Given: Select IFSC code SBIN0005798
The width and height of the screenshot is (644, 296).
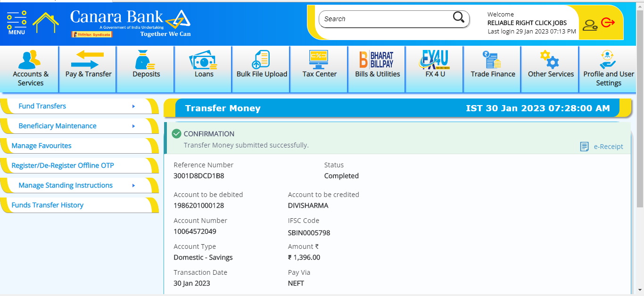Looking at the screenshot, I should pos(309,233).
